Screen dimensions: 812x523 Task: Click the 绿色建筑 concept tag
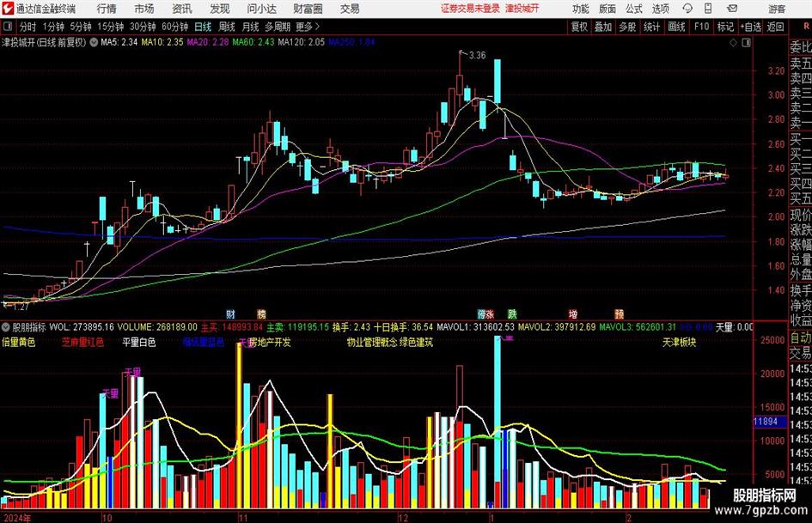click(x=417, y=343)
